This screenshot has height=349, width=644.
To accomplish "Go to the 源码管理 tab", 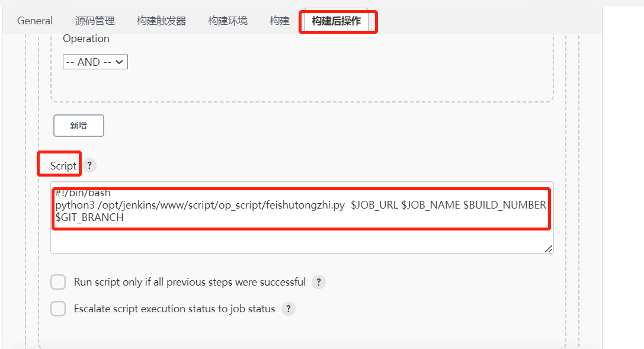I will coord(95,21).
